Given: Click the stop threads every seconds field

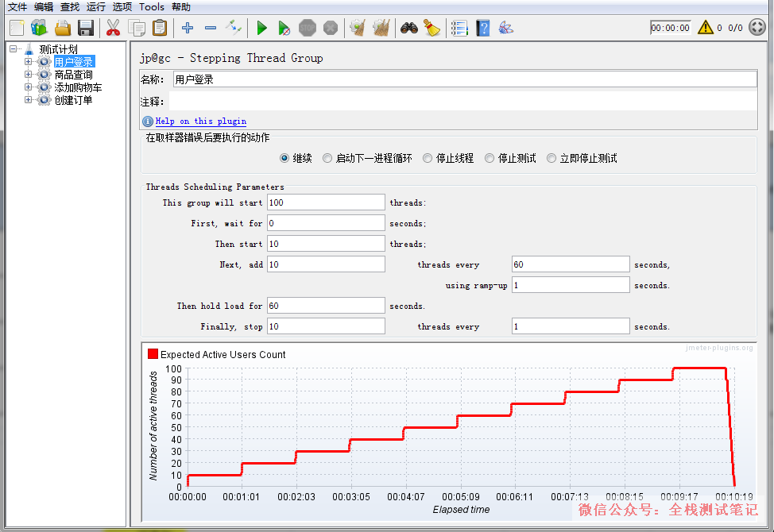Looking at the screenshot, I should (x=571, y=327).
